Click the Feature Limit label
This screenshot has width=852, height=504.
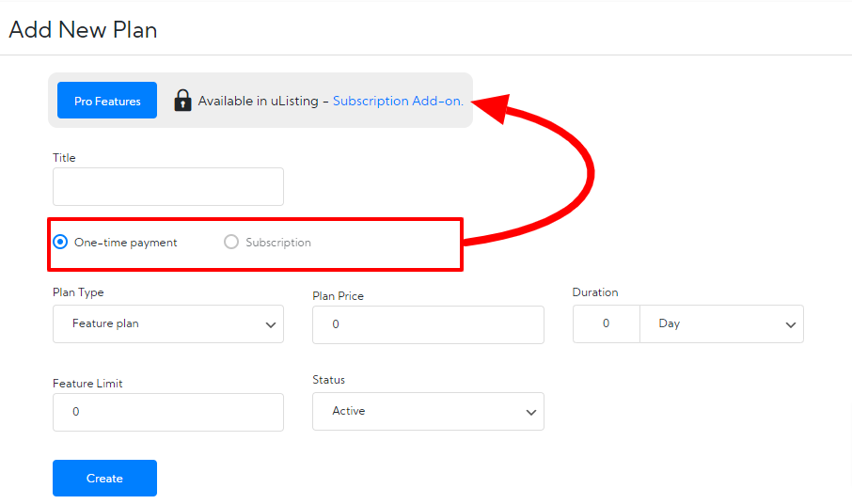[x=87, y=384]
